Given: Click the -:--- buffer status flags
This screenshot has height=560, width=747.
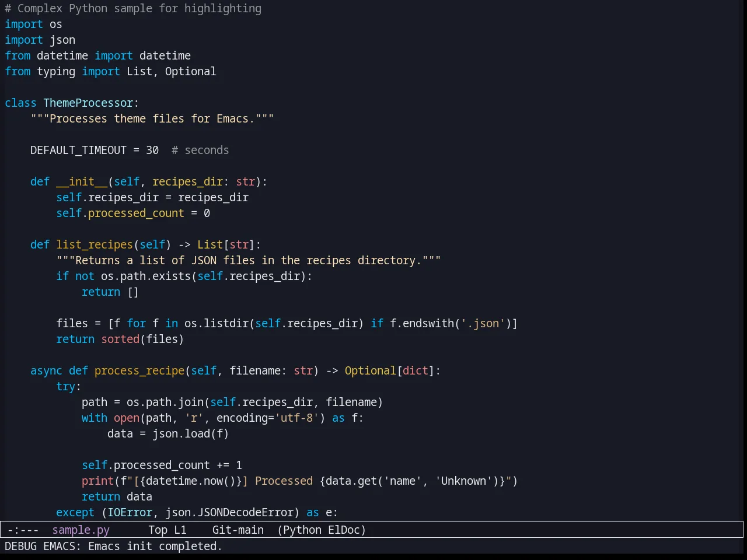Looking at the screenshot, I should point(23,530).
